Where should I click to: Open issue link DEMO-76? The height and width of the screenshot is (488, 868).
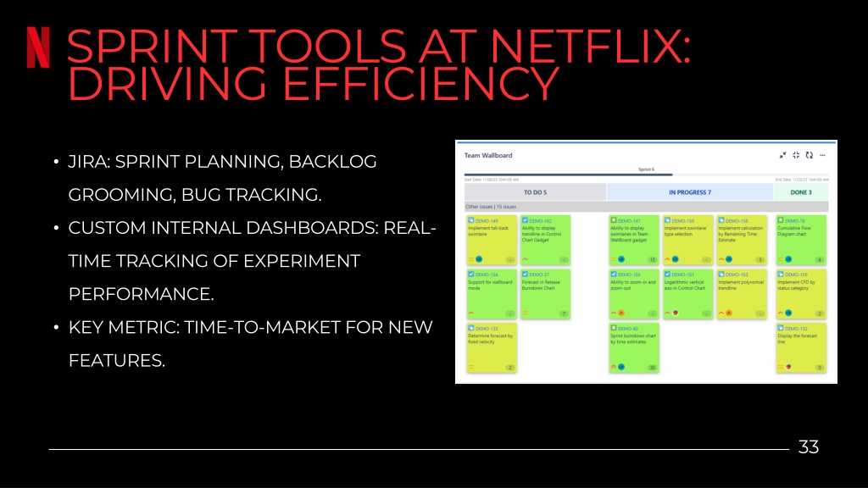795,221
